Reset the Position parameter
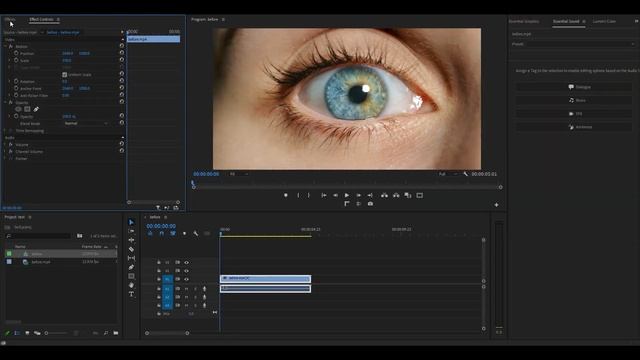The width and height of the screenshot is (640, 360). point(122,53)
